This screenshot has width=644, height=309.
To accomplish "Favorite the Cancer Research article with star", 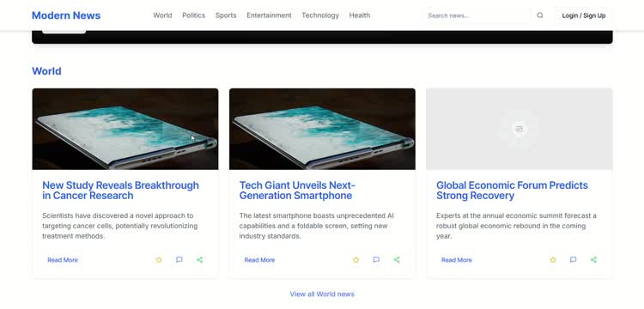I will (x=159, y=260).
